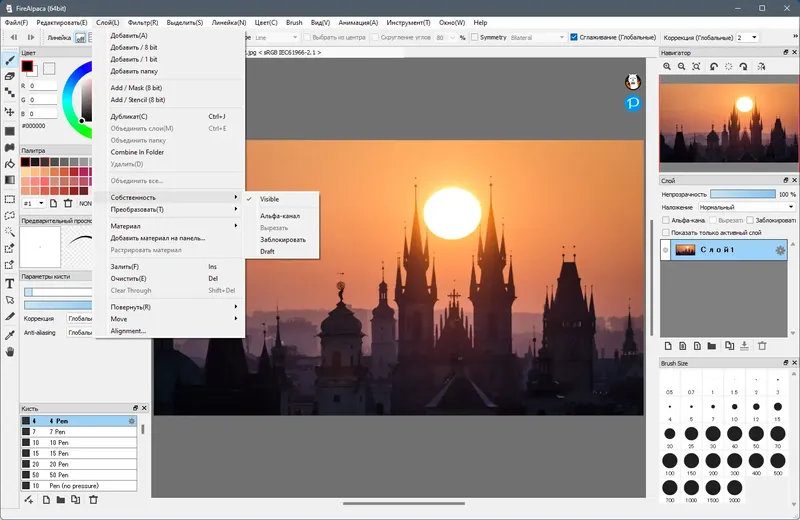Toggle the Сглаживание (Глобальные) checkbox
Image resolution: width=800 pixels, height=520 pixels.
coord(573,37)
